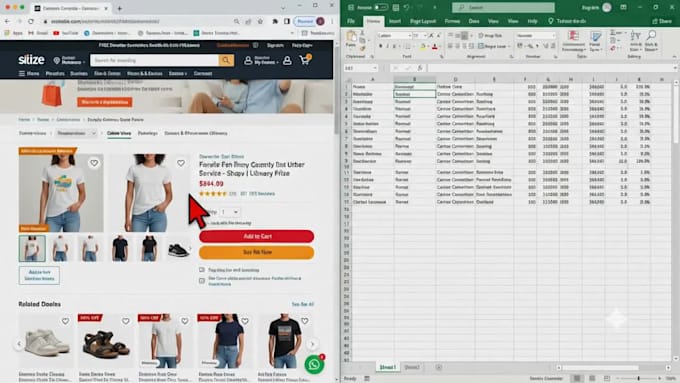Toggle heart on white sneakers related item
Viewport: 680px width, 383px height.
[65, 321]
